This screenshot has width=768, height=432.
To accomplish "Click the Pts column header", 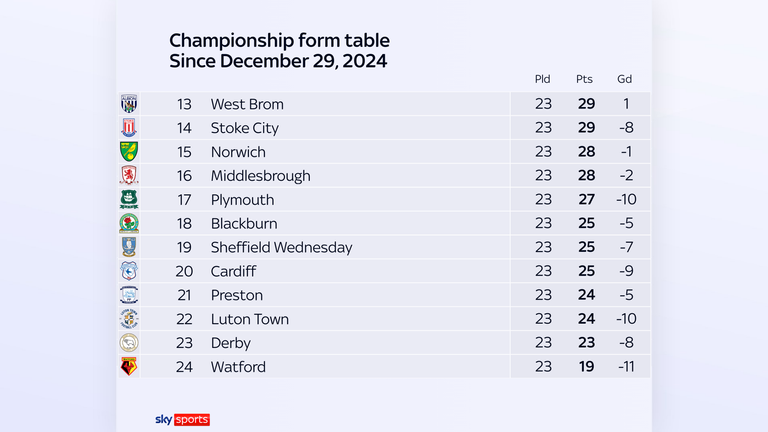I will (584, 79).
